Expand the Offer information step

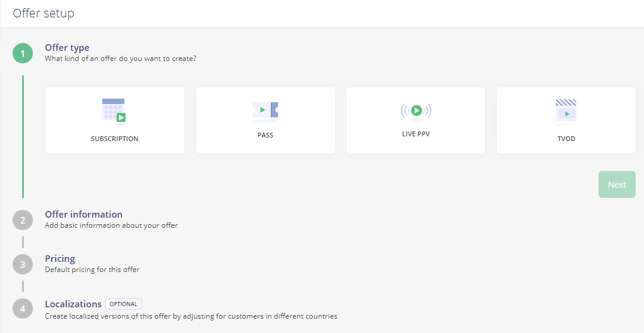pos(83,215)
